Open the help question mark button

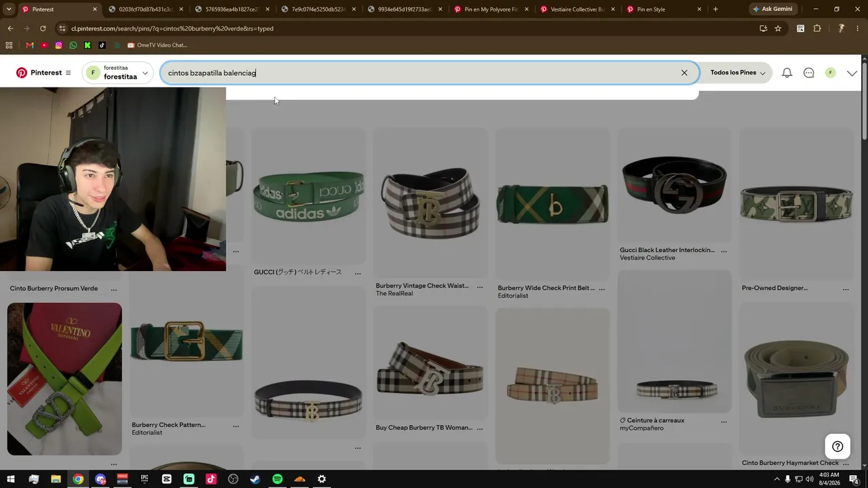[x=837, y=446]
